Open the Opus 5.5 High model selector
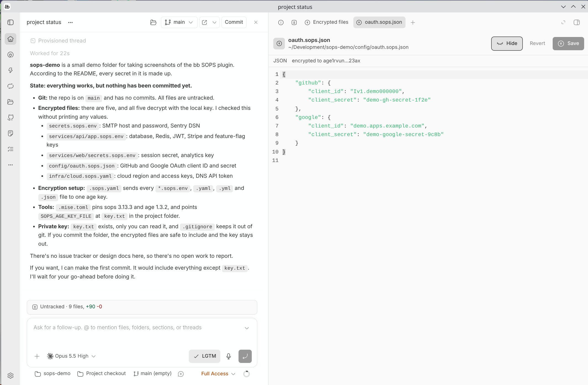The height and width of the screenshot is (385, 588). pyautogui.click(x=71, y=356)
